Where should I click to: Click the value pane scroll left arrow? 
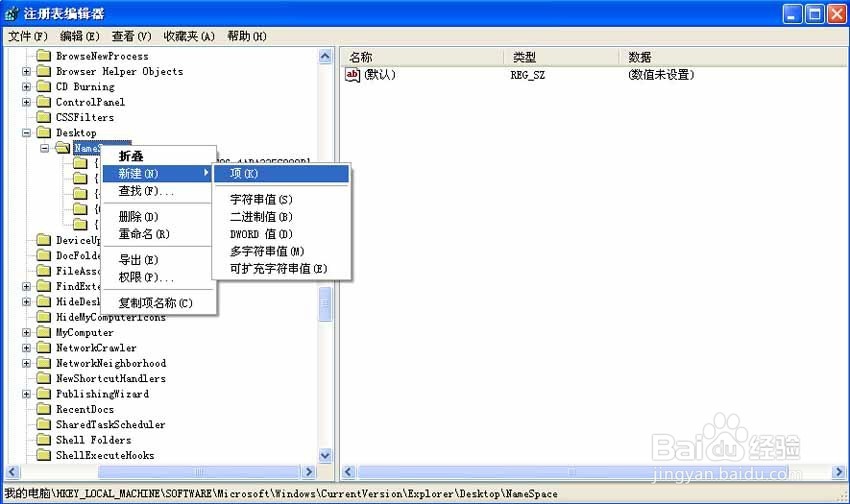(x=349, y=472)
